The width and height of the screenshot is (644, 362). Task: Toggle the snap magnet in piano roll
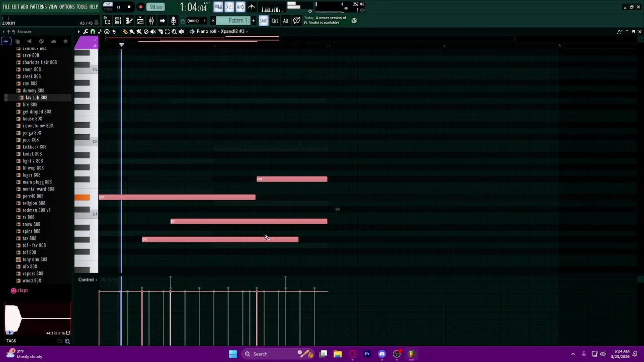[x=93, y=32]
